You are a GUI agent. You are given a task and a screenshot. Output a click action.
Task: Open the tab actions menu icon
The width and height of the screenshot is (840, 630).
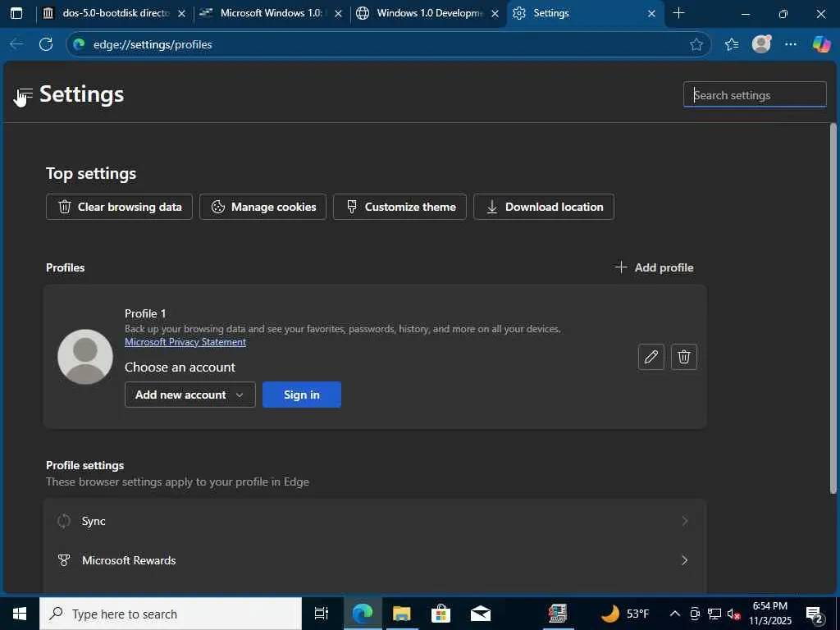(16, 13)
